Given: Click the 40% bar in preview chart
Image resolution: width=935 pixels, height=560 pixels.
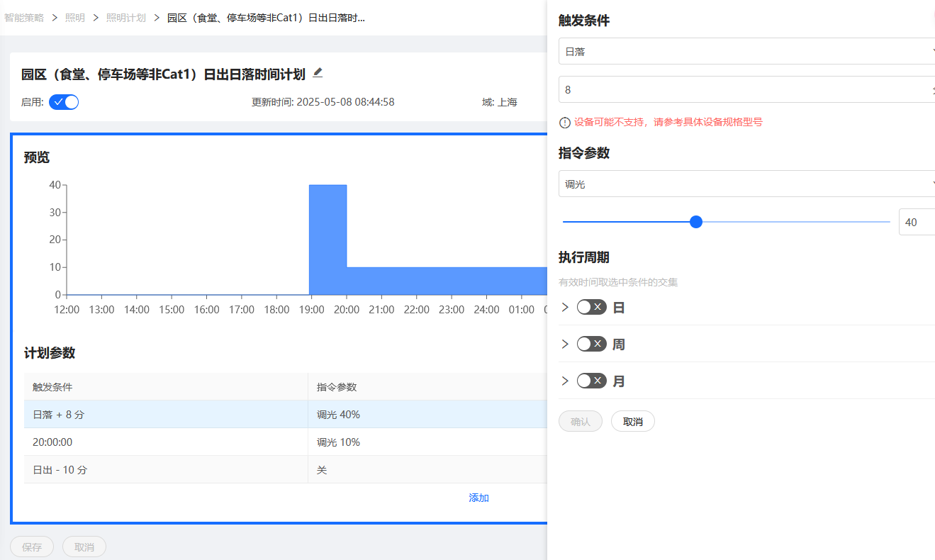Looking at the screenshot, I should [x=327, y=240].
